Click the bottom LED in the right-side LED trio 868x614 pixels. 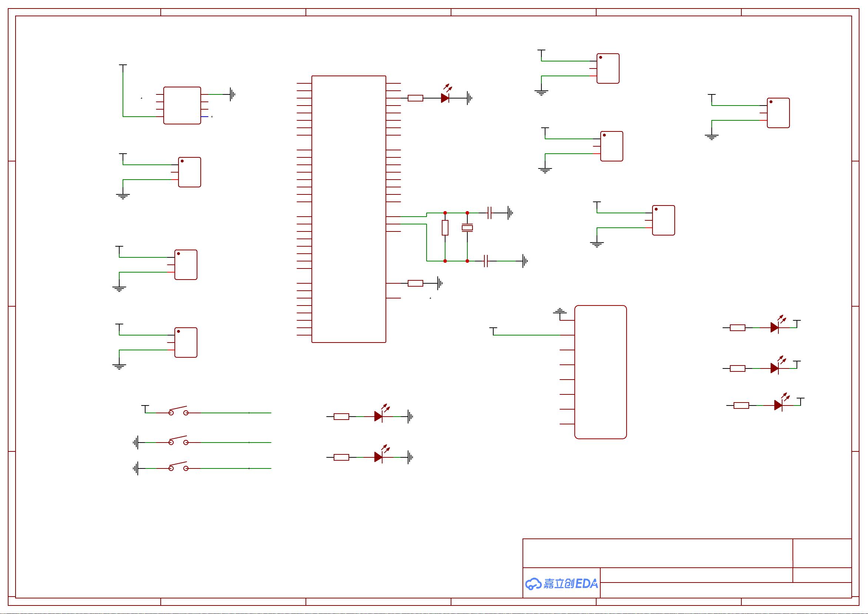[x=778, y=405]
